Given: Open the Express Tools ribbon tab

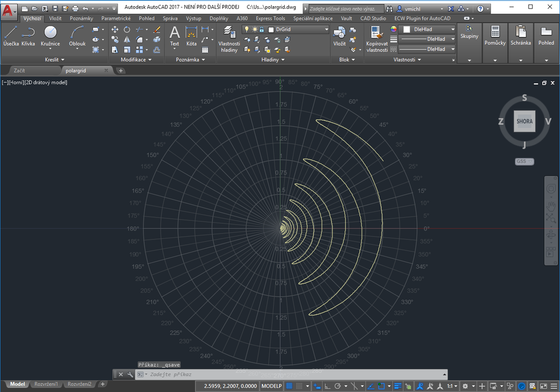Looking at the screenshot, I should tap(270, 18).
